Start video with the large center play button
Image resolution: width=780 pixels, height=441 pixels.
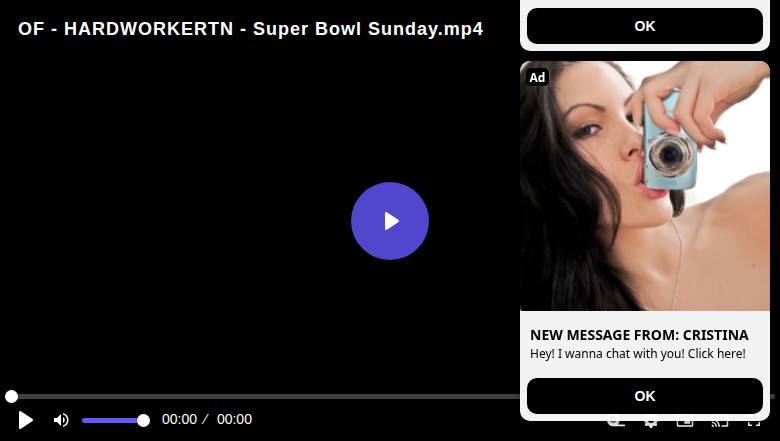390,221
